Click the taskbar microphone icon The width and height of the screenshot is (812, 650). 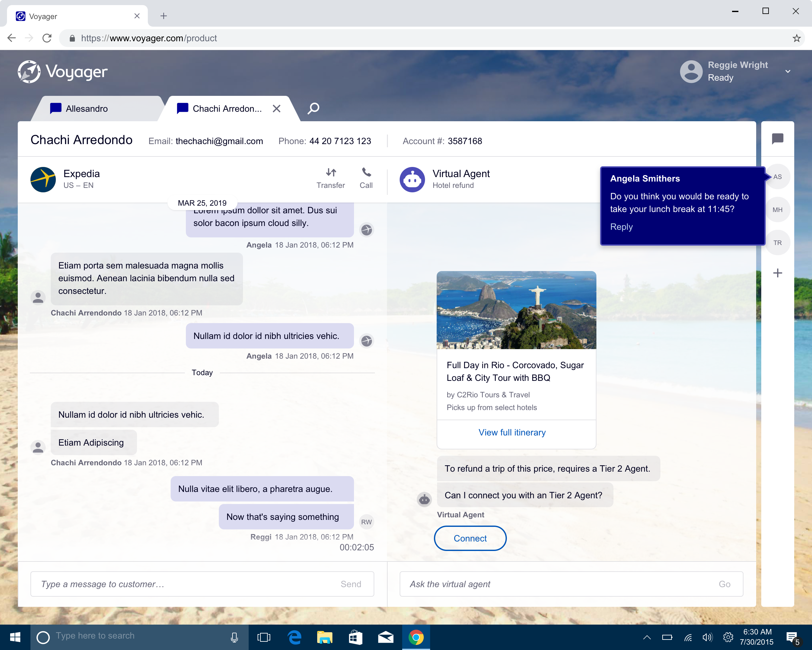(x=234, y=637)
